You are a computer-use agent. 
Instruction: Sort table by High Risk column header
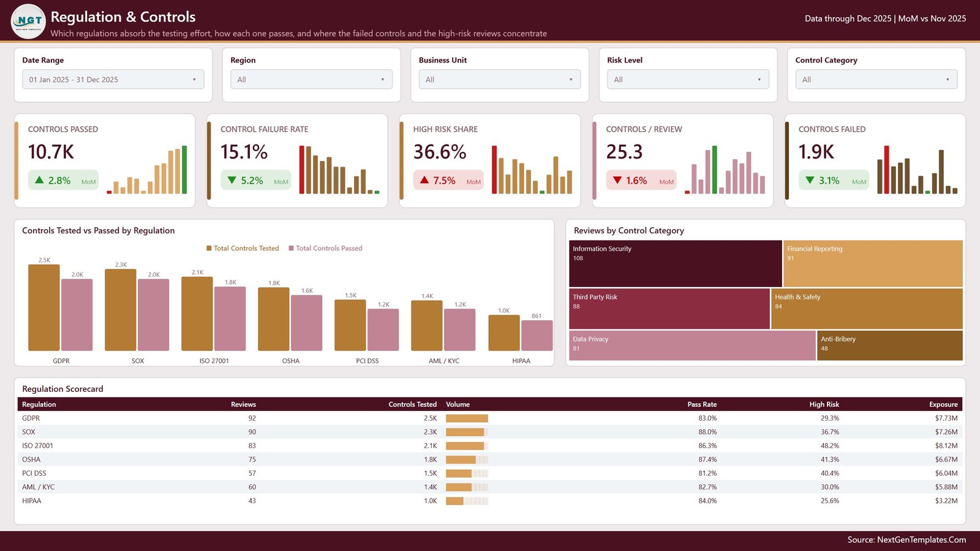coord(824,405)
